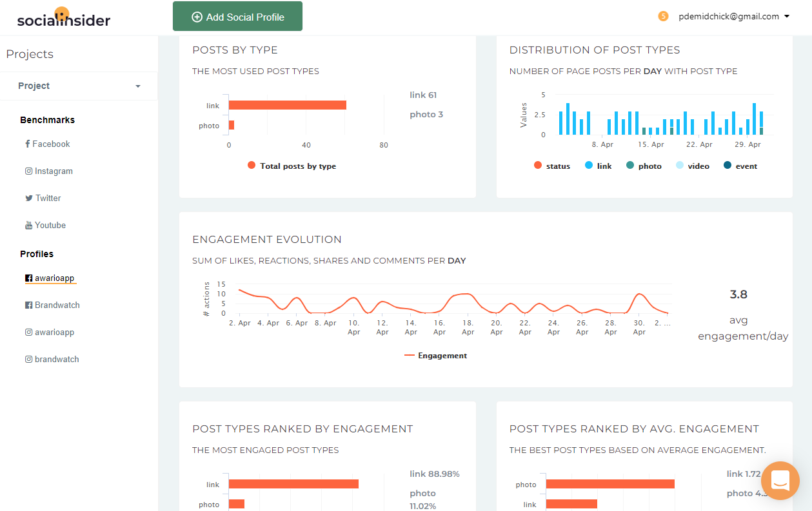
Task: Click the Add Social Profile button
Action: [237, 17]
